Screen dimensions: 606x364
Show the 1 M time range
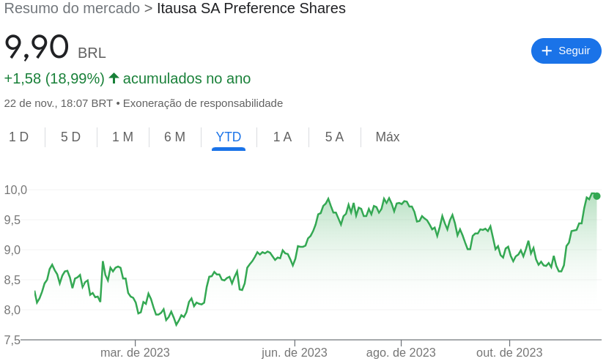coord(122,137)
